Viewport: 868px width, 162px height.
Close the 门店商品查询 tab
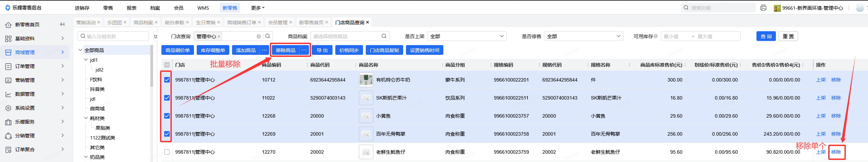click(367, 22)
